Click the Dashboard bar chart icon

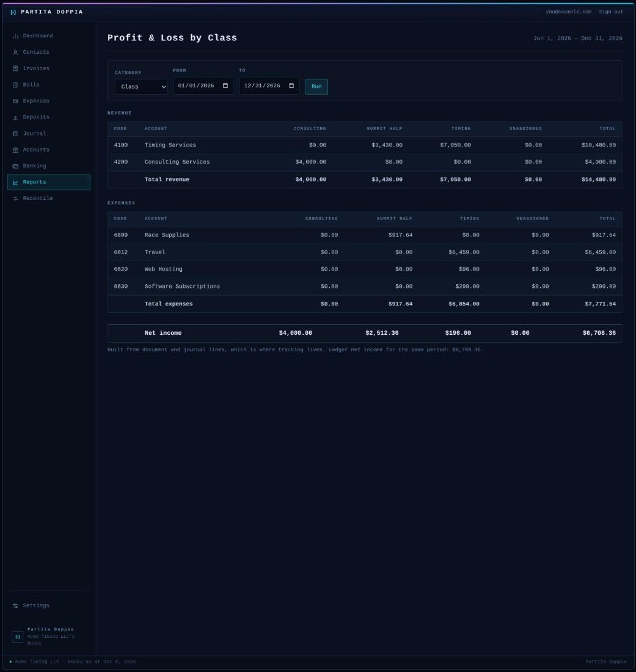click(x=15, y=36)
